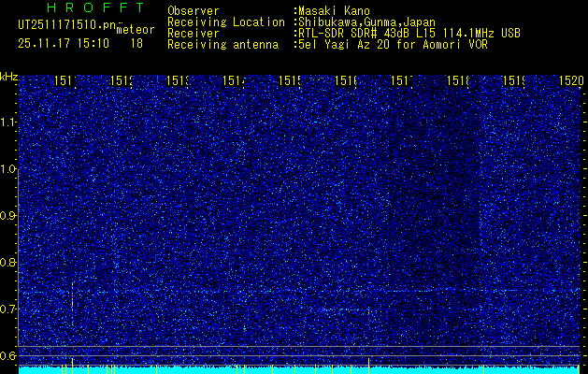This screenshot has height=374, width=588.
Task: Click the kHz axis unit label
Action: 9,77
